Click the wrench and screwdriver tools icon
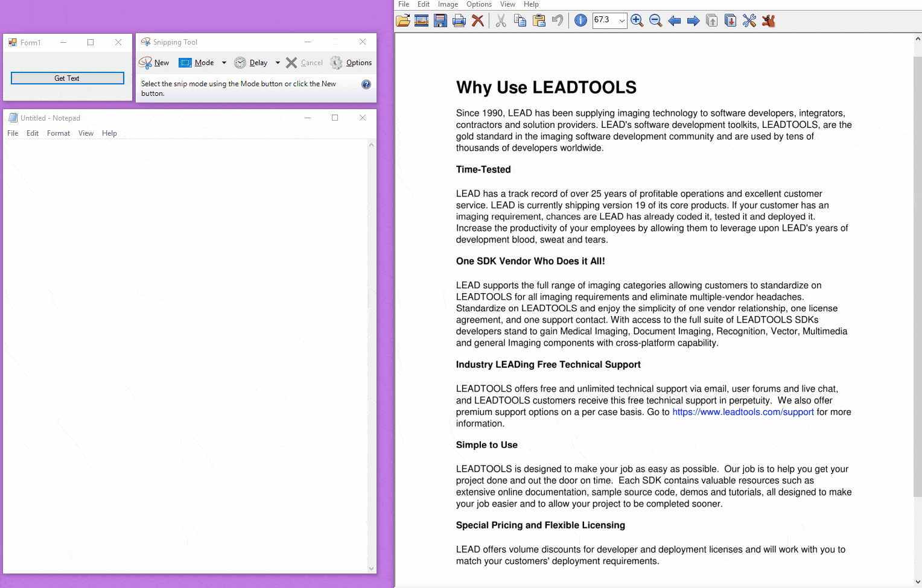The image size is (922, 588). pyautogui.click(x=749, y=21)
